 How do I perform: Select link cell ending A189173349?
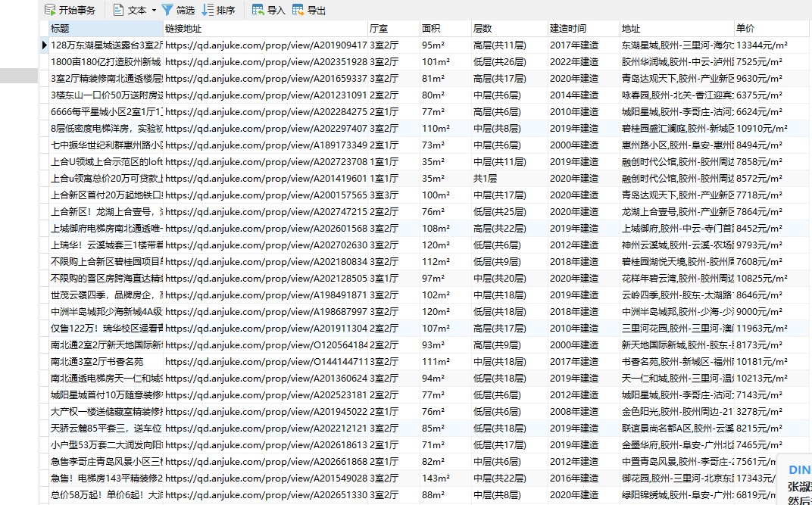(266, 145)
